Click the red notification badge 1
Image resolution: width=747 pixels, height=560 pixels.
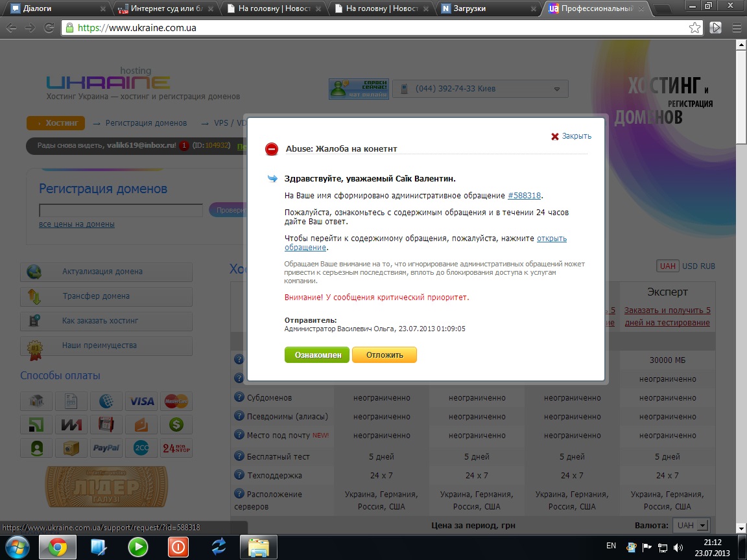coord(184,145)
